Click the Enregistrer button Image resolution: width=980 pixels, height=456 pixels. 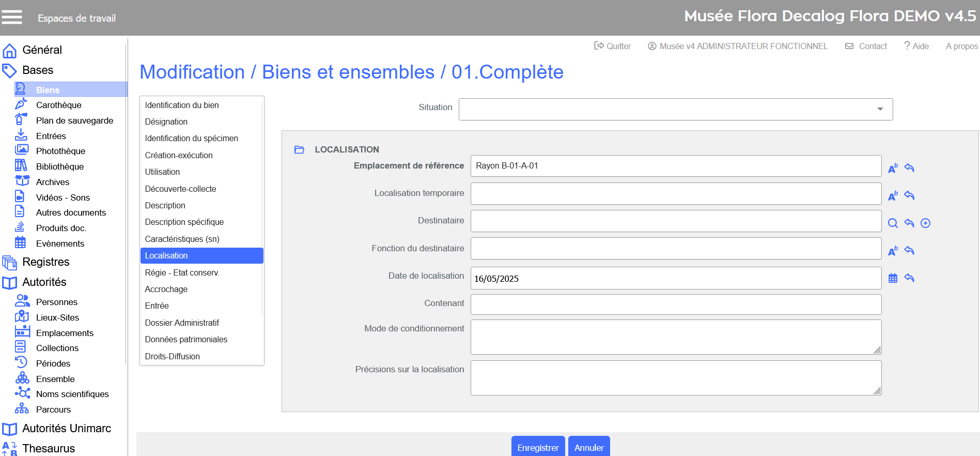(x=538, y=447)
